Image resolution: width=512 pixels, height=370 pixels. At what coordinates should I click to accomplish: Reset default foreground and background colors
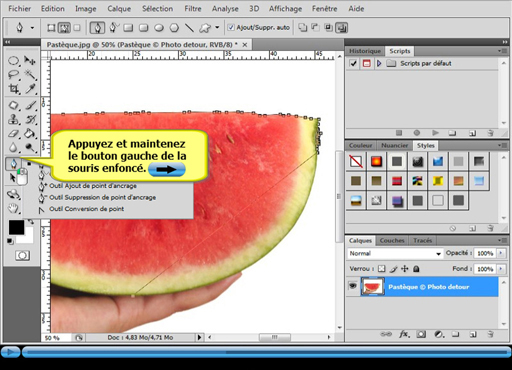tap(10, 241)
